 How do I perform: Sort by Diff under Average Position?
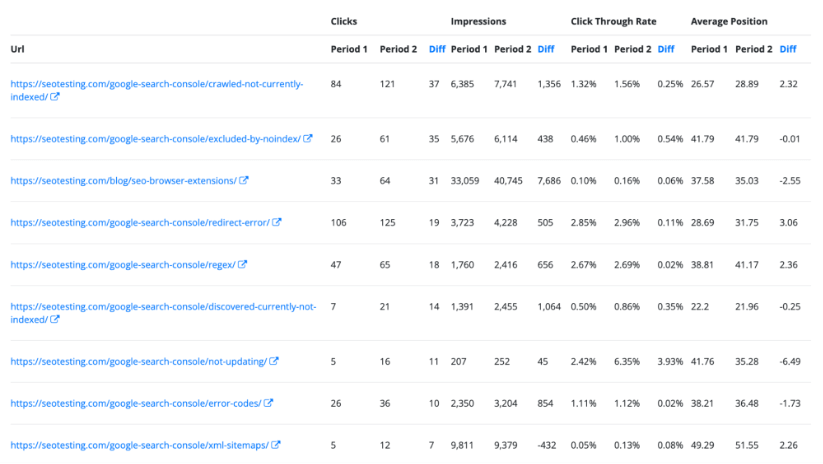coord(788,49)
